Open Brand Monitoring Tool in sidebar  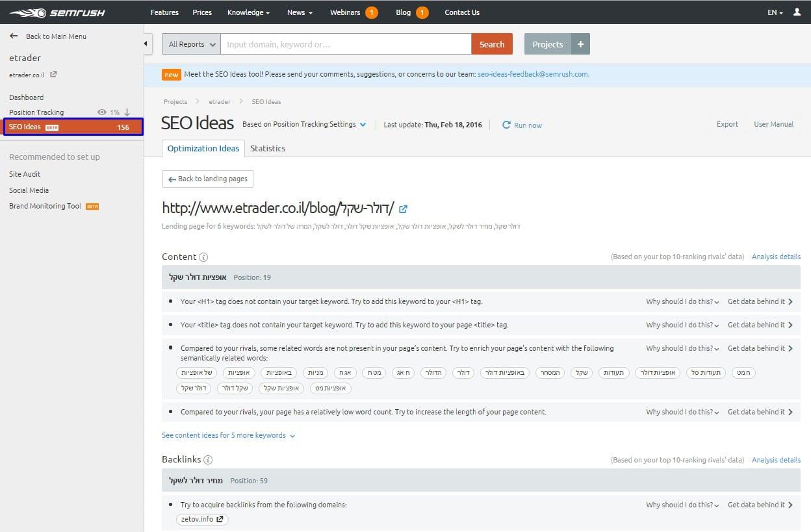45,206
